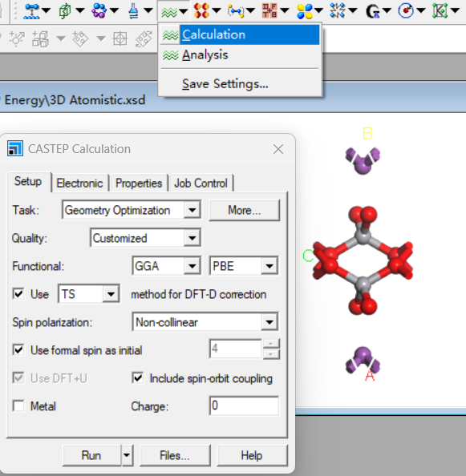Click the 3D Atomistic.xsd document title bar
466x476 pixels.
pyautogui.click(x=233, y=100)
